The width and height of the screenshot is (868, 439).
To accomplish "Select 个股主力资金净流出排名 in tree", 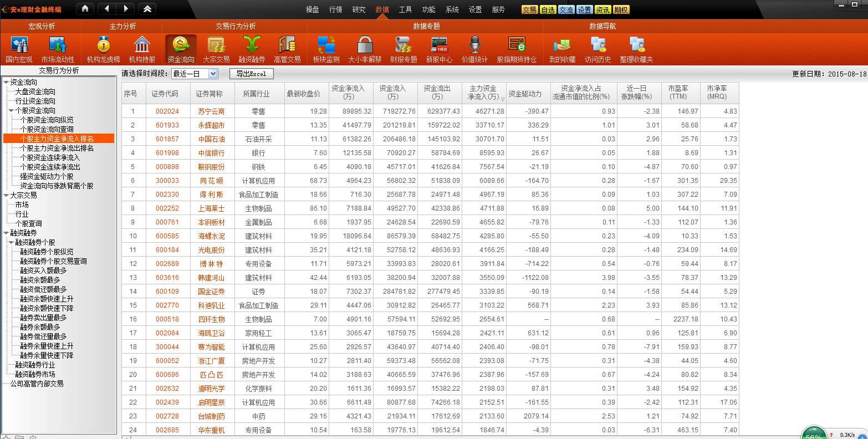I will point(57,148).
